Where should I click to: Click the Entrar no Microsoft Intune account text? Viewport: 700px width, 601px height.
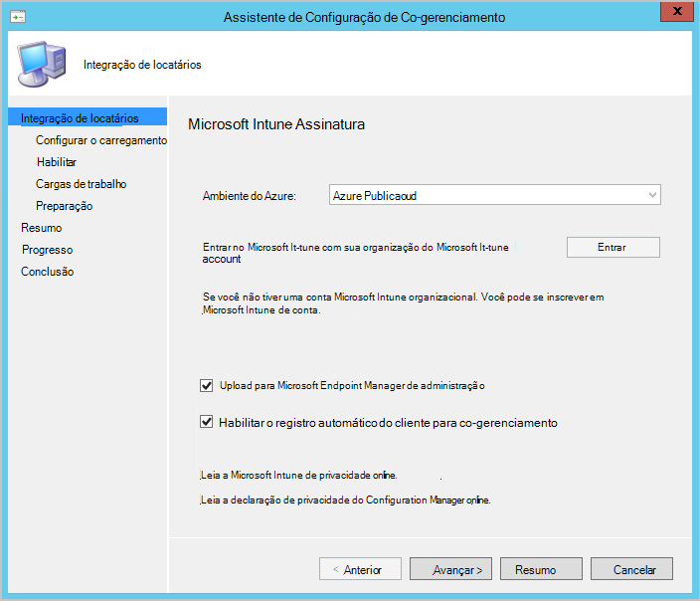355,253
